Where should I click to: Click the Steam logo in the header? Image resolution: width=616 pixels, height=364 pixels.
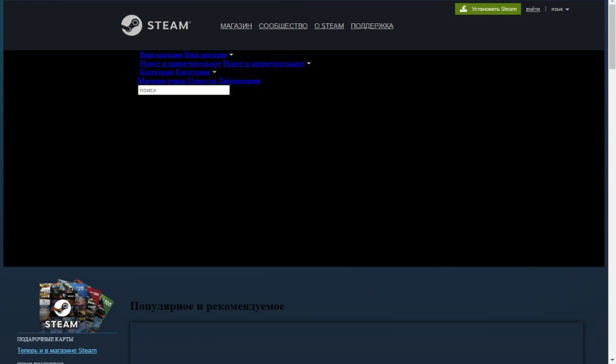tap(156, 25)
